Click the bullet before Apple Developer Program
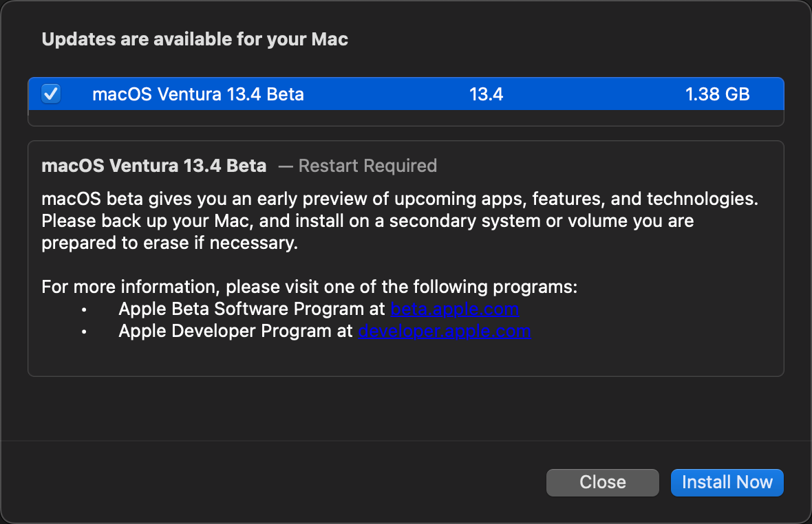The width and height of the screenshot is (812, 524). (x=84, y=331)
